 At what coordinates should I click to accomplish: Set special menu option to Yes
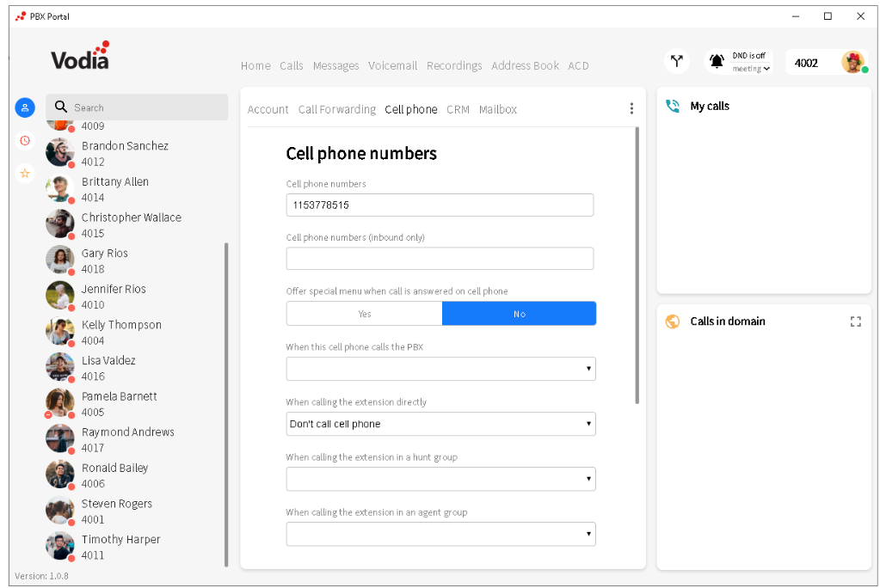pyautogui.click(x=364, y=314)
